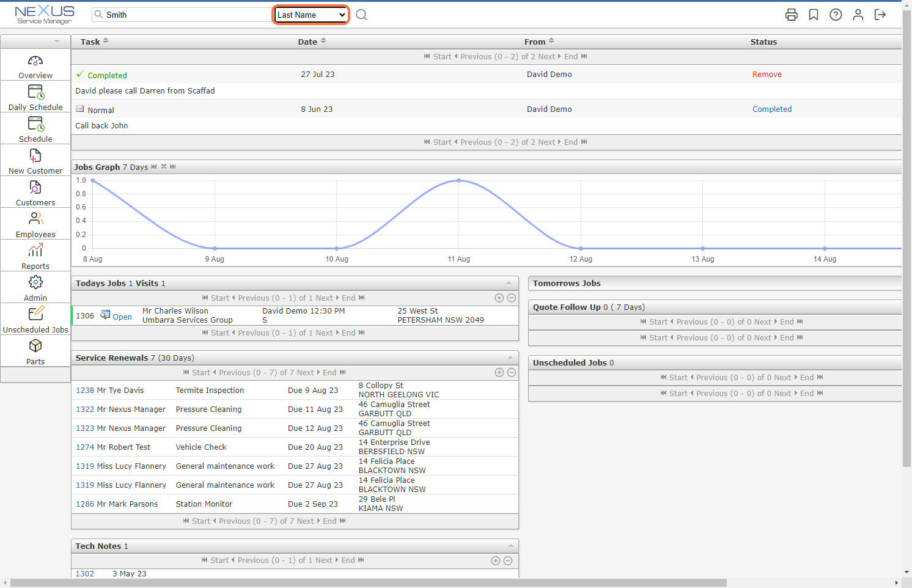
Task: Click the search magnifier button
Action: (x=362, y=15)
